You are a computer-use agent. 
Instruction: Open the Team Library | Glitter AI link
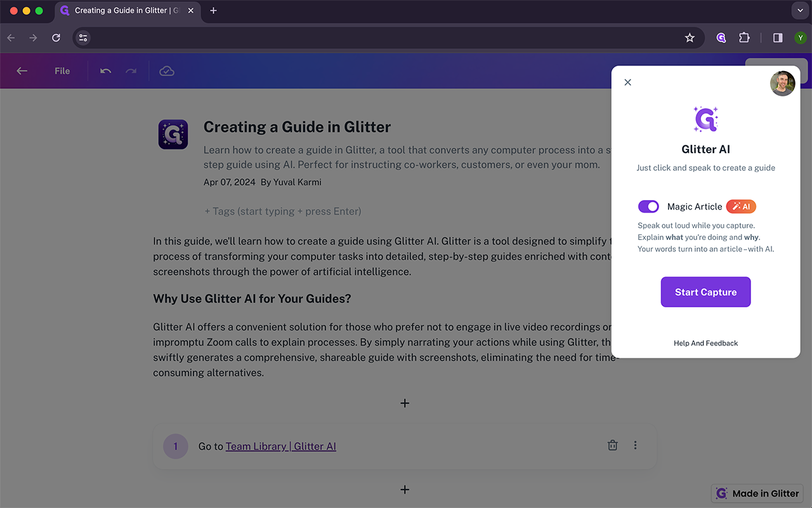click(x=281, y=446)
